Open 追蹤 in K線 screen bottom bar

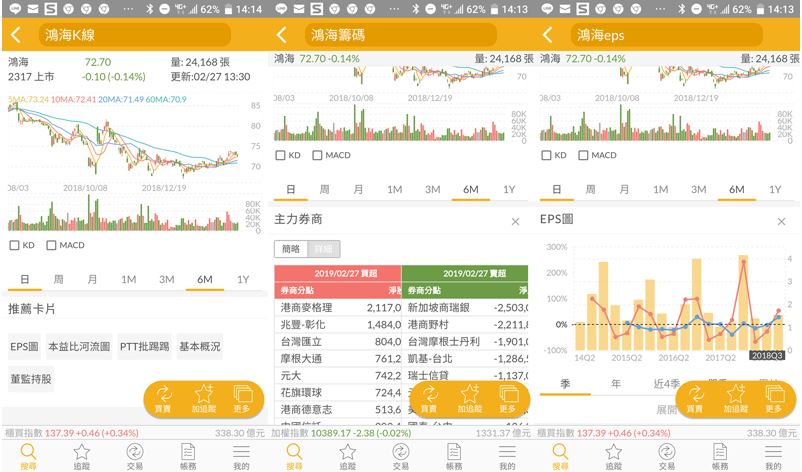(x=82, y=457)
